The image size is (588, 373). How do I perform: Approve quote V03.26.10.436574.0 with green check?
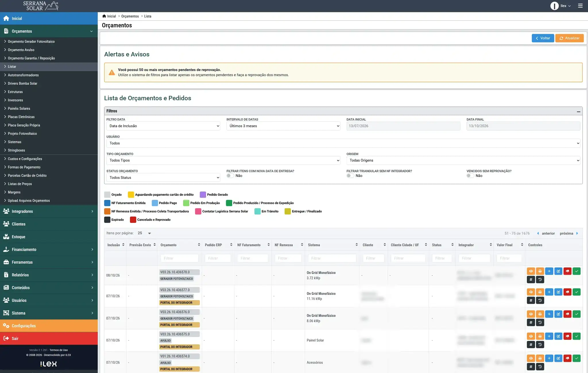point(577,358)
